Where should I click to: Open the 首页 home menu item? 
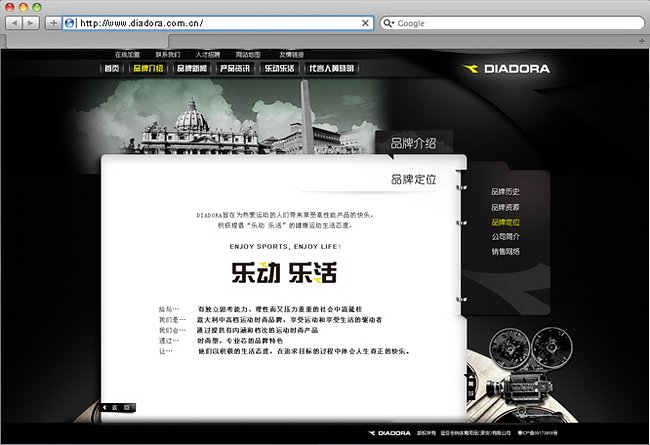pyautogui.click(x=112, y=68)
